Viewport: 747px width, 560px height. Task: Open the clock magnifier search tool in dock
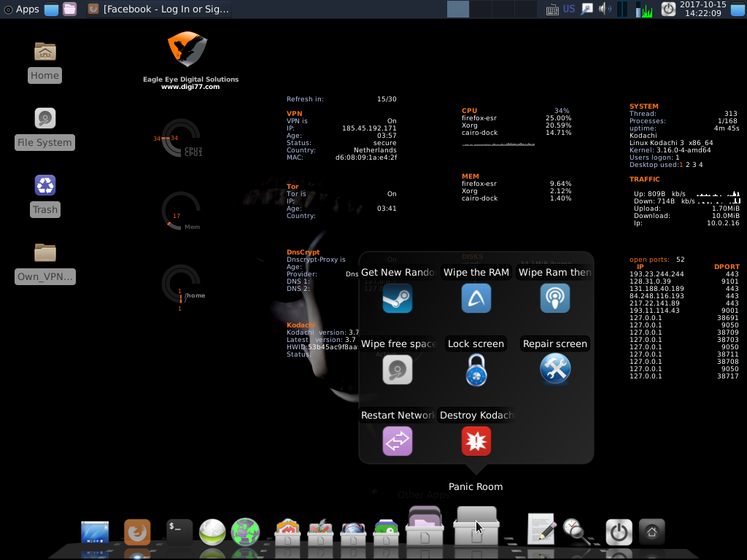click(x=576, y=532)
